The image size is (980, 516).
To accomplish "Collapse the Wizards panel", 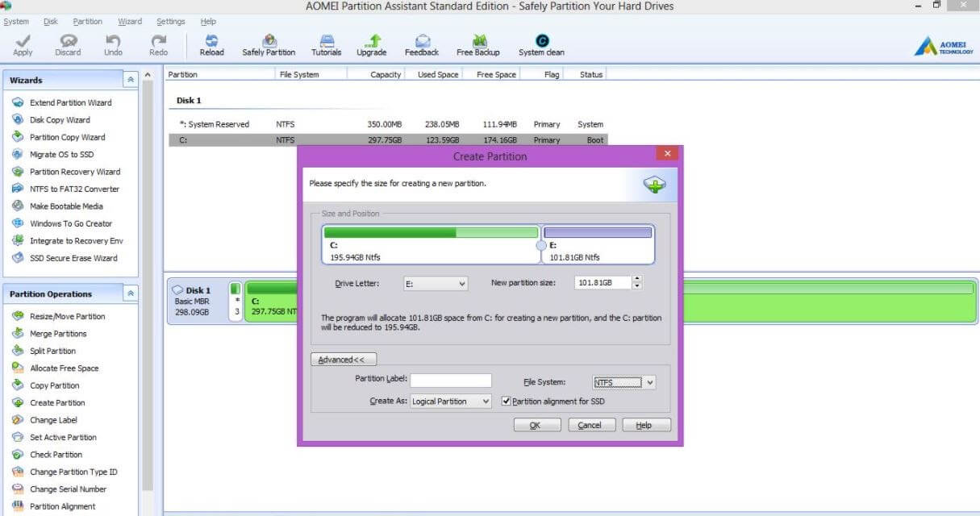I will tap(130, 80).
